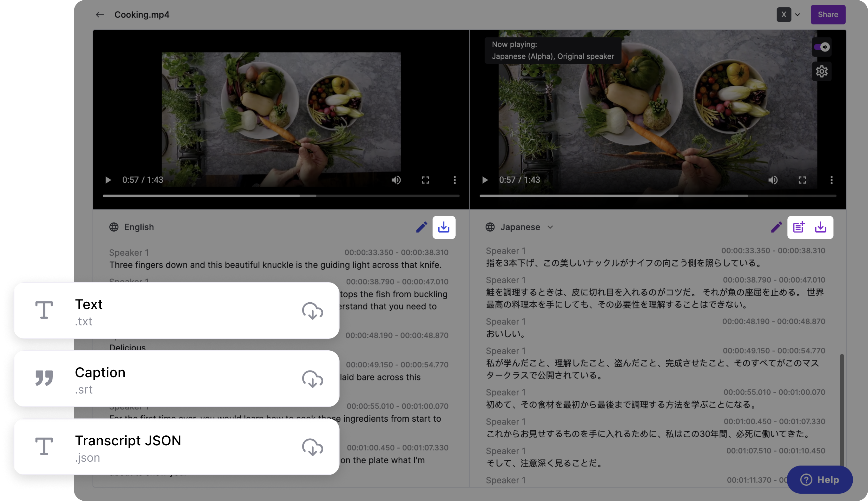Screen dimensions: 868x501
Task: Go back using the arrow next to Cooking.mp4
Action: pos(99,14)
